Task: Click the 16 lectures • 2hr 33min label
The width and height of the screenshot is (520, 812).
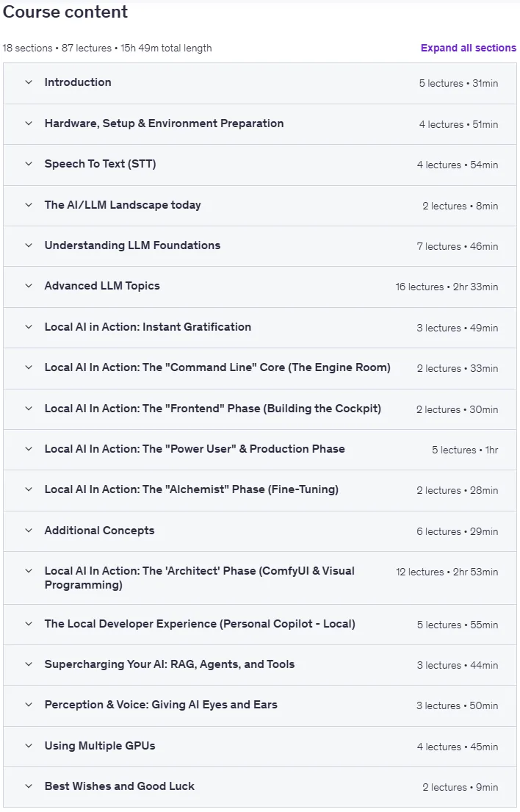Action: 447,287
